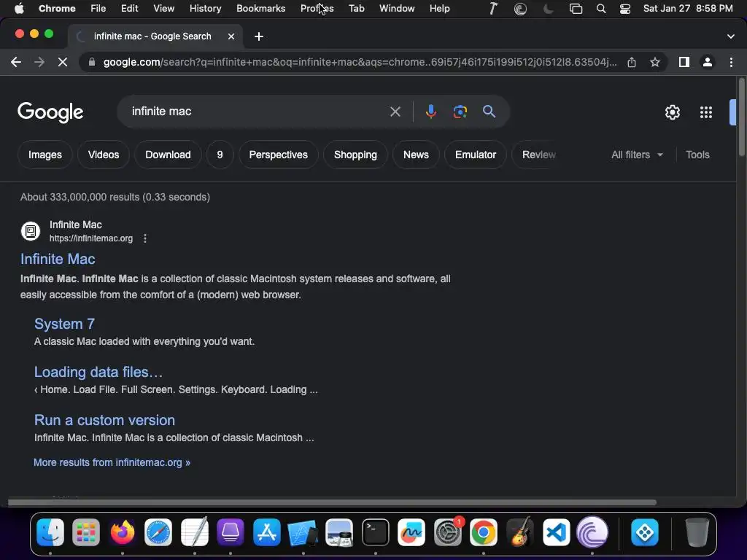Click the Infinite Mac site favicon
This screenshot has height=560, width=747.
pyautogui.click(x=31, y=231)
